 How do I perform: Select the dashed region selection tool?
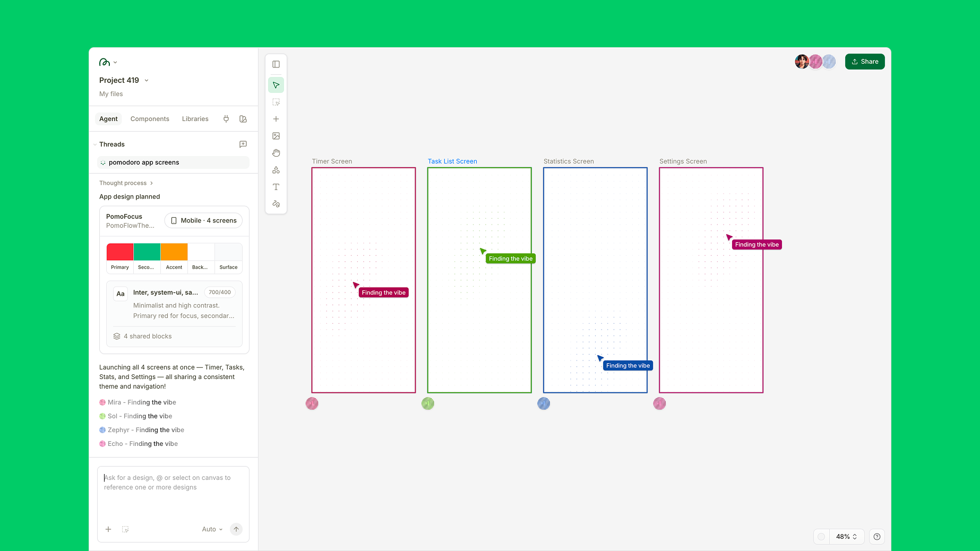[x=276, y=102]
